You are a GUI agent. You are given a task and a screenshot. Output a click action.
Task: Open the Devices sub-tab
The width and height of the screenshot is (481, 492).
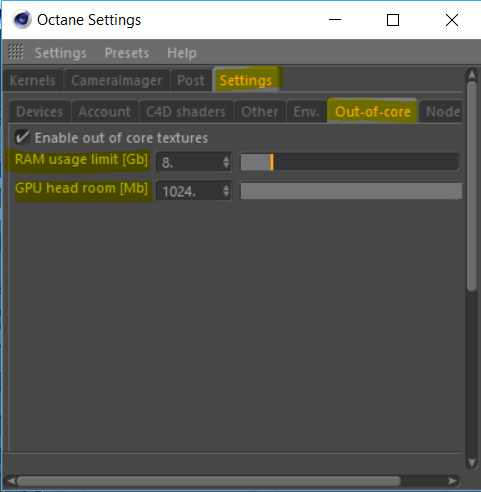click(39, 112)
